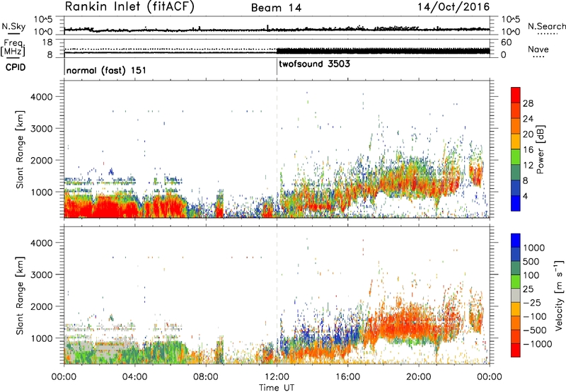Viewport: 566px width, 392px height.
Task: Click the "N.Search" legend label
Action: [x=546, y=26]
